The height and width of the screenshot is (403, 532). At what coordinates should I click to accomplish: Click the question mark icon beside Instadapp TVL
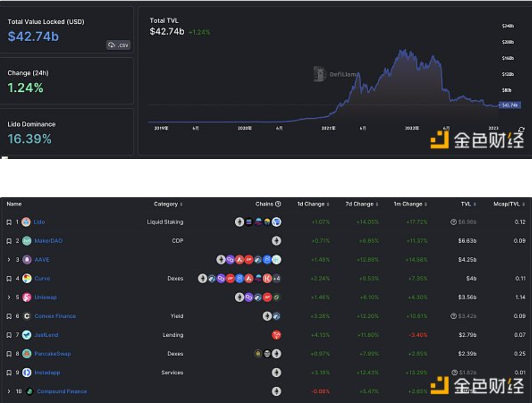point(455,373)
